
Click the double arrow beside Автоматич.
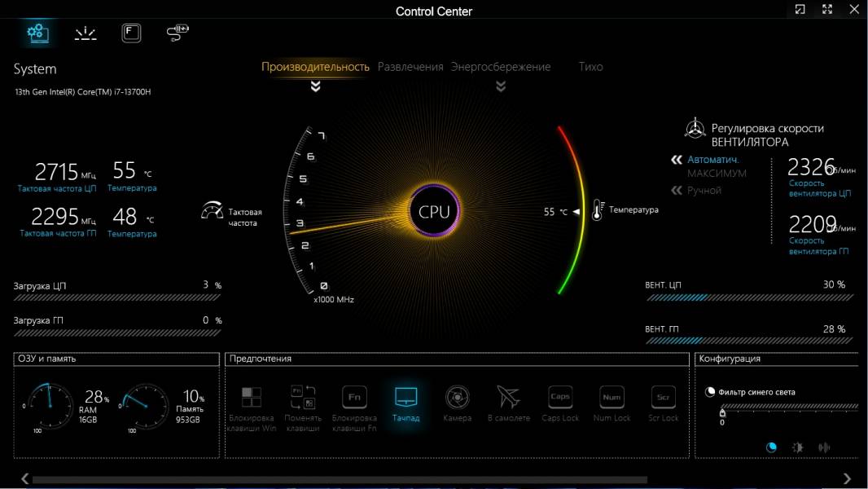677,160
